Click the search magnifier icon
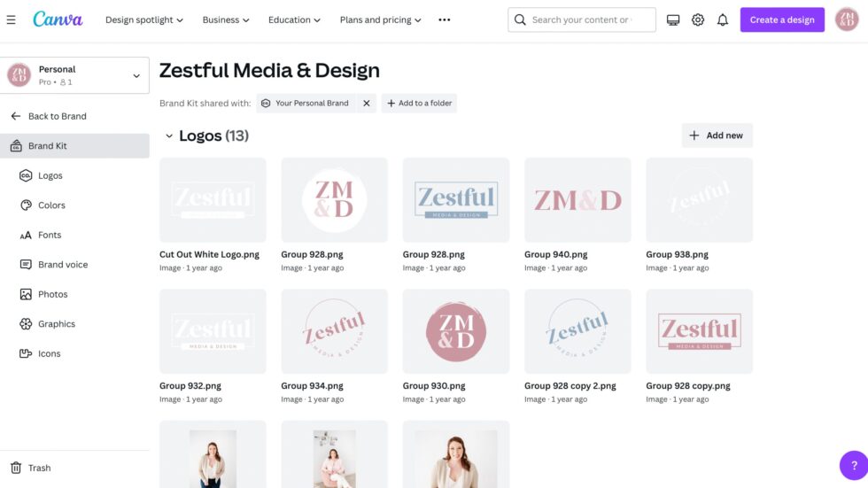 tap(519, 19)
